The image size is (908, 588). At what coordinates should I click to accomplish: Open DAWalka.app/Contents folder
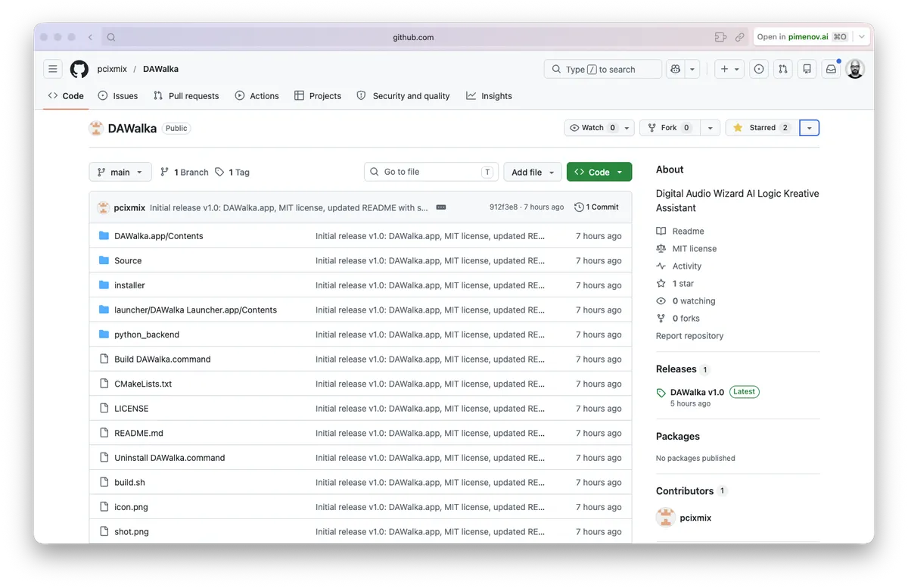159,235
